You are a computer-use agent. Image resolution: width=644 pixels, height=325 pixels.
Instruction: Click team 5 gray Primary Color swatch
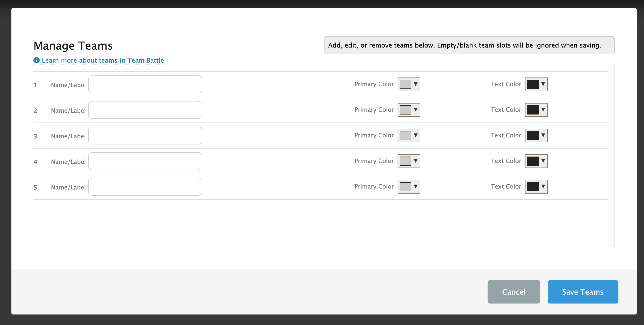tap(405, 186)
